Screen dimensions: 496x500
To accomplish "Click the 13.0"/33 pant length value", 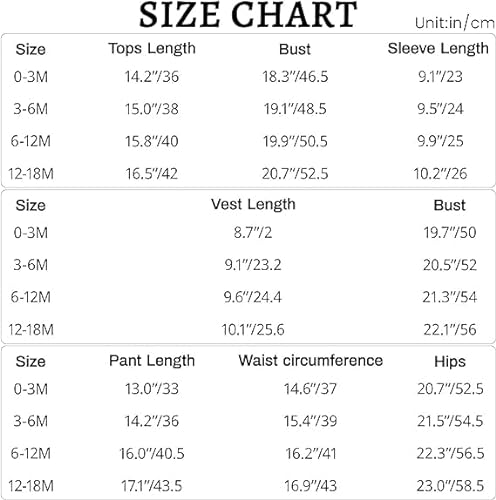I will [152, 389].
